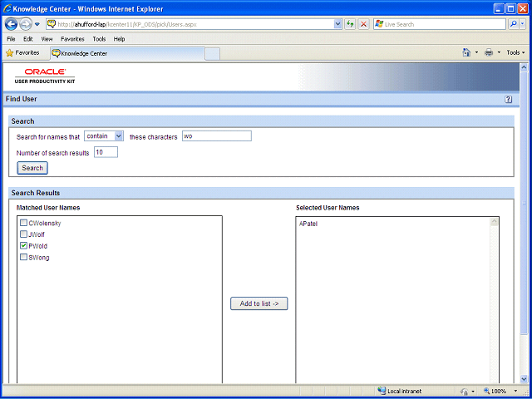The width and height of the screenshot is (532, 399).
Task: Click the Live Search magnifier icon
Action: coord(514,24)
